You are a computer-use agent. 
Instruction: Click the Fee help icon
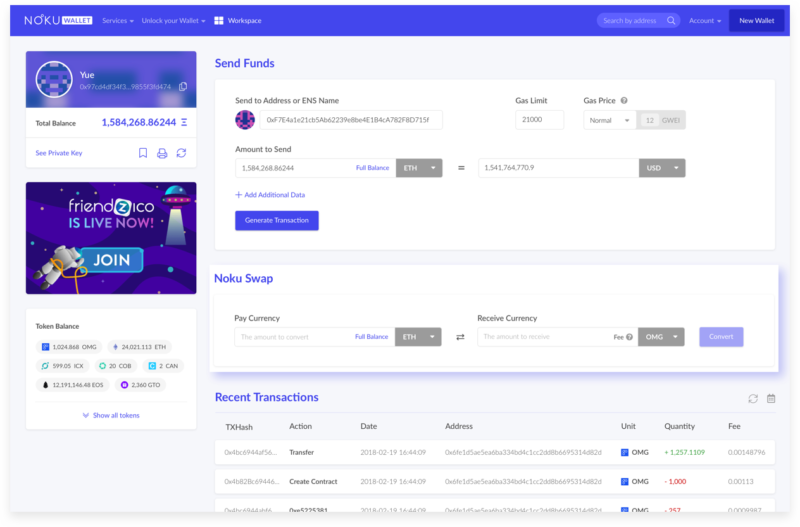click(x=630, y=337)
